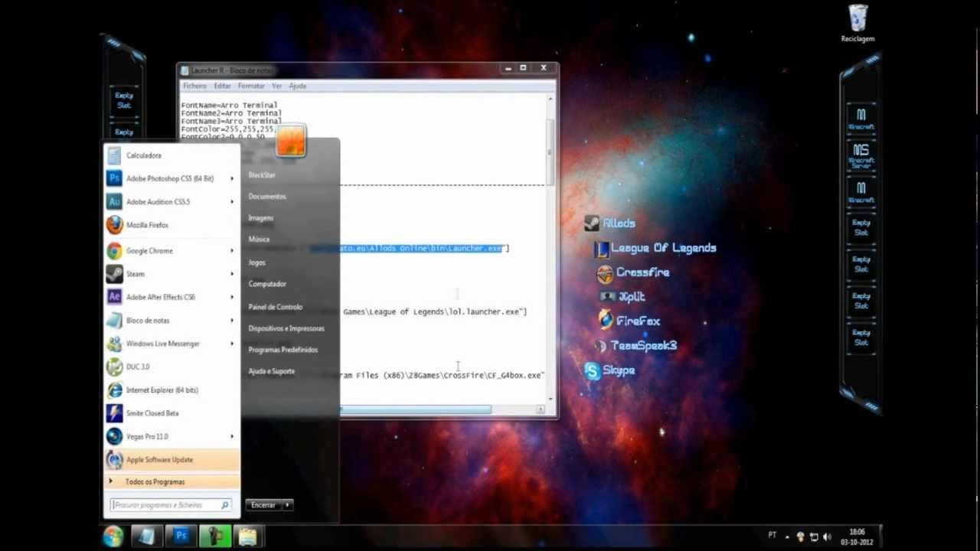This screenshot has width=980, height=551.
Task: Launch League Of Legends desktop shortcut
Action: tap(656, 248)
